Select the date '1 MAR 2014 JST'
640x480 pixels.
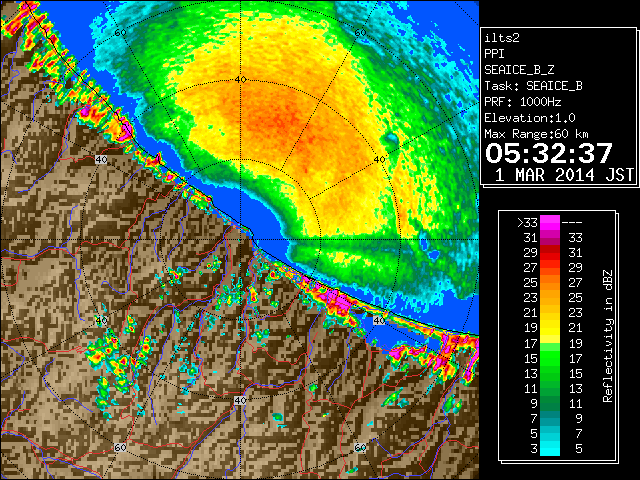564,175
